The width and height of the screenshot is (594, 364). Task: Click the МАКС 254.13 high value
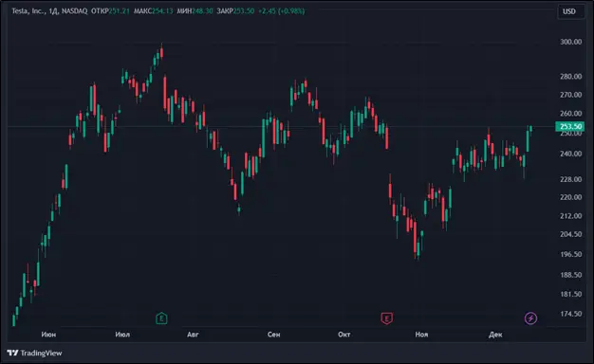pyautogui.click(x=153, y=11)
